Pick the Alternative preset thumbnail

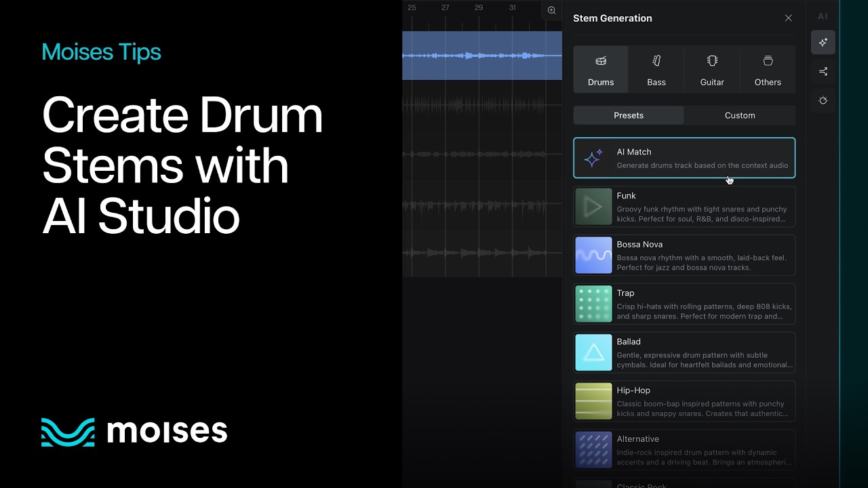coord(593,450)
